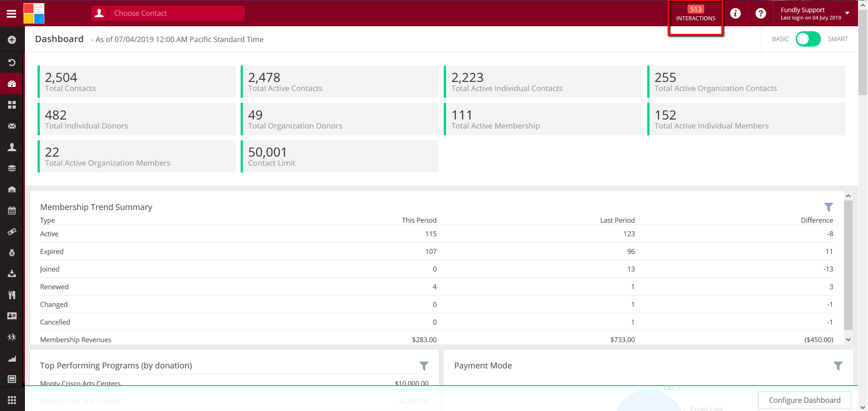Open the four-squares grid sidebar icon
The image size is (868, 411).
click(12, 105)
